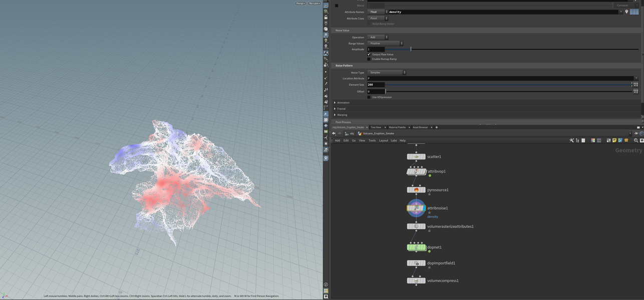Screen dimensions: 644x300
Task: Switch to the Asset Browser tab
Action: 420,127
